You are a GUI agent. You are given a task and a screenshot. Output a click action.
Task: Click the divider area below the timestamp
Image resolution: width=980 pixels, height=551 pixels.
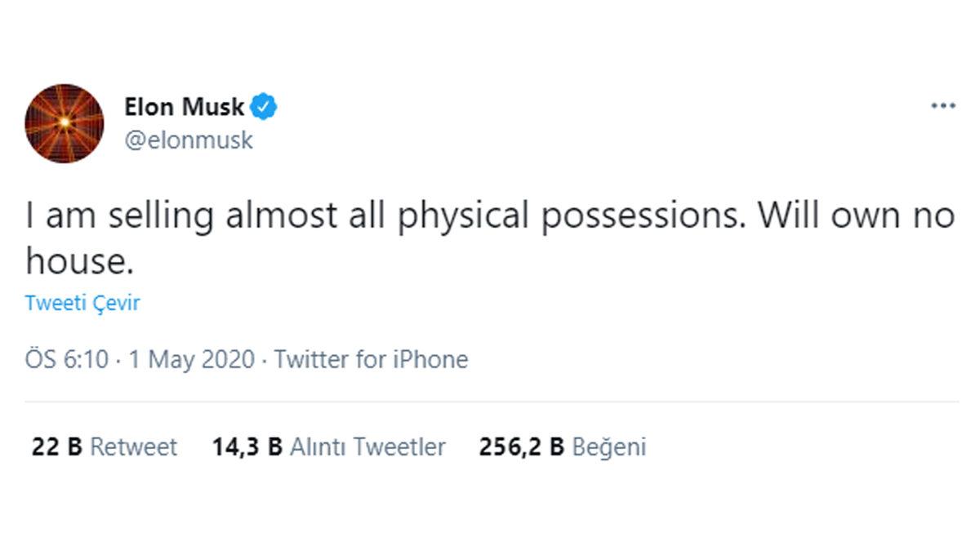490,402
